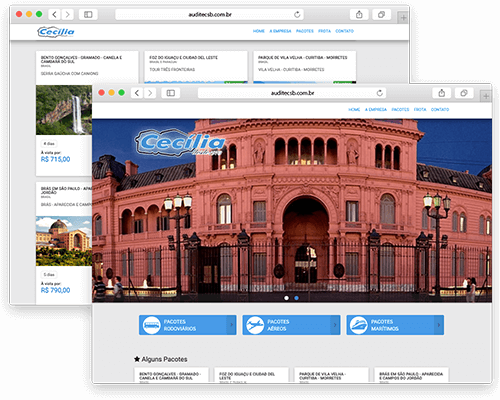Open FROTA in the rear window menu
500x400 pixels.
point(324,31)
